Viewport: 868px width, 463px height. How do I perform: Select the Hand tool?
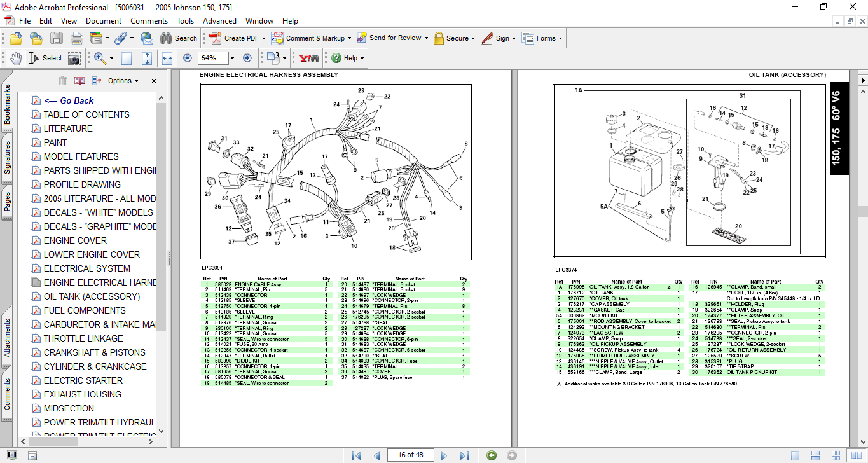[x=16, y=58]
